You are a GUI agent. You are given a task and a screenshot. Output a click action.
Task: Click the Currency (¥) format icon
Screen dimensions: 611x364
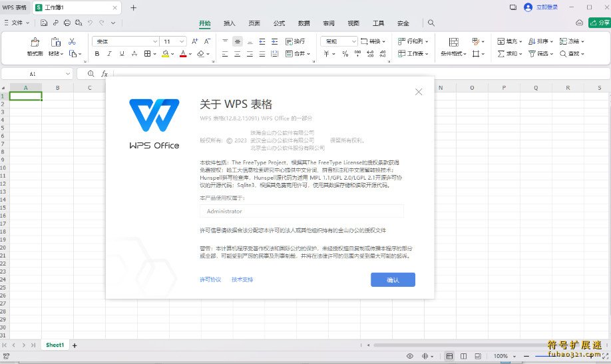(x=327, y=54)
